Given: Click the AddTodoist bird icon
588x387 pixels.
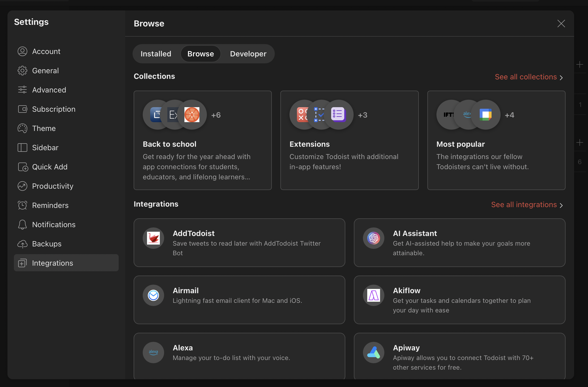Looking at the screenshot, I should [153, 238].
